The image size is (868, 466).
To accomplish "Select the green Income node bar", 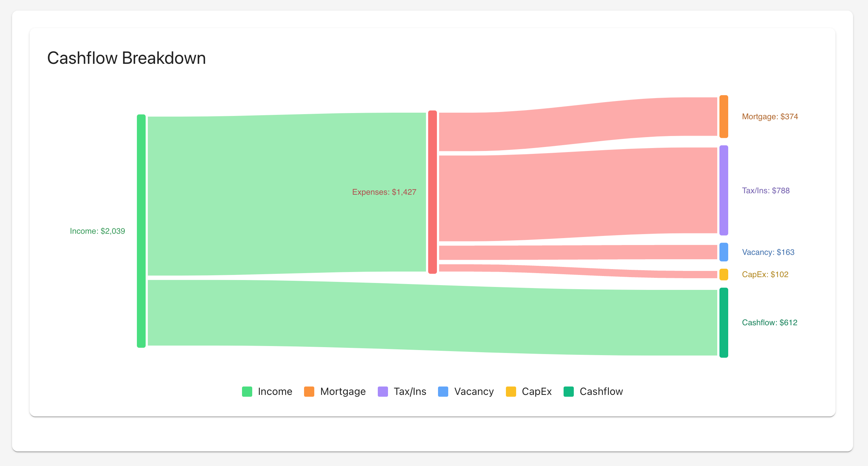I will coord(141,231).
